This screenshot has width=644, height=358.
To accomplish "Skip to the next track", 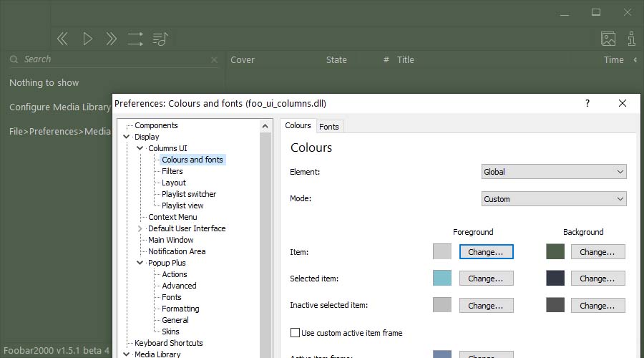I will [111, 39].
